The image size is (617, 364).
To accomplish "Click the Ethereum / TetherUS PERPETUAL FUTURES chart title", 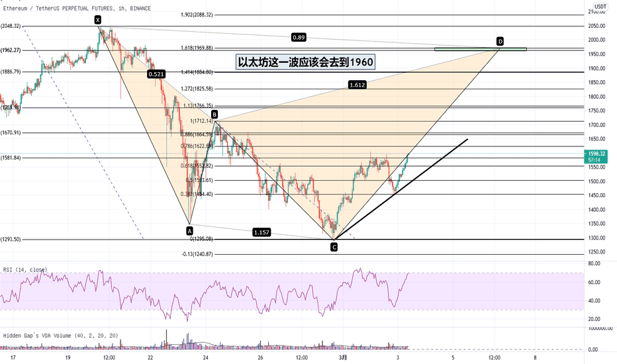I will 77,8.
